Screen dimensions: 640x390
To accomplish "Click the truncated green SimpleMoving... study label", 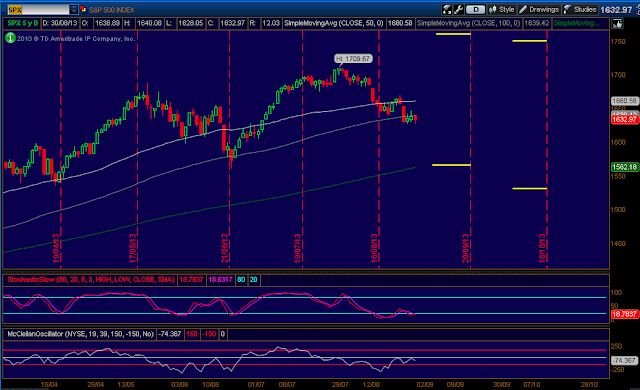I will 576,23.
